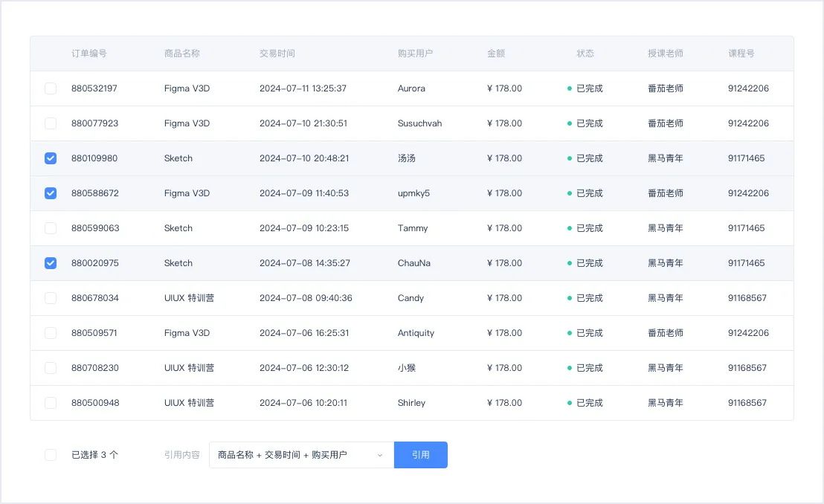Image resolution: width=824 pixels, height=504 pixels.
Task: Toggle the select-all checkbox beside 已选择 3 个
Action: (51, 455)
